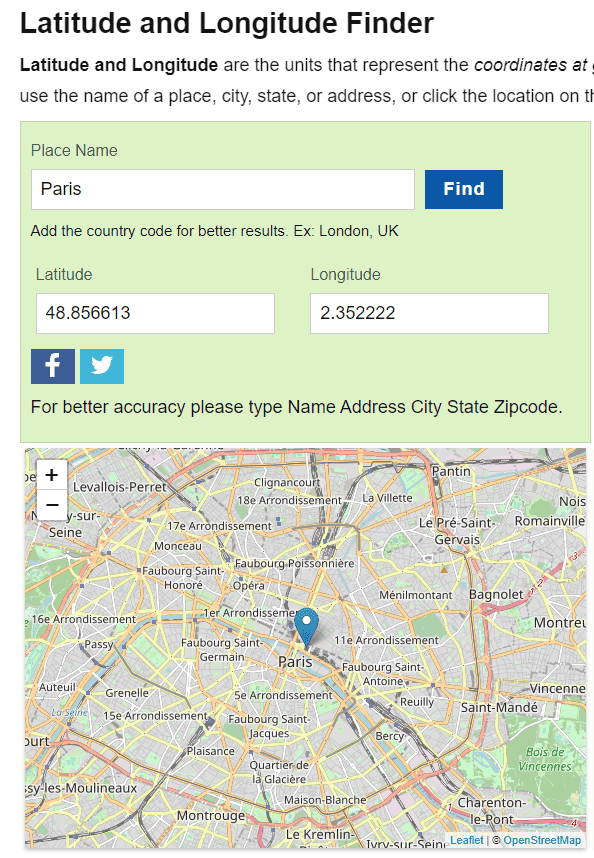
Task: Zoom in on the map
Action: 51,474
